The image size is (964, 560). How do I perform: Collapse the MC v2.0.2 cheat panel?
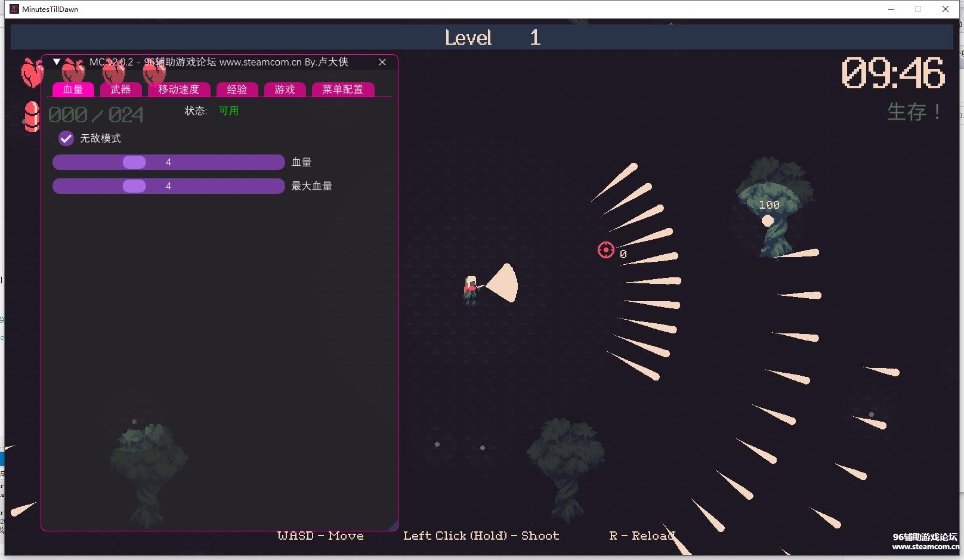(57, 62)
